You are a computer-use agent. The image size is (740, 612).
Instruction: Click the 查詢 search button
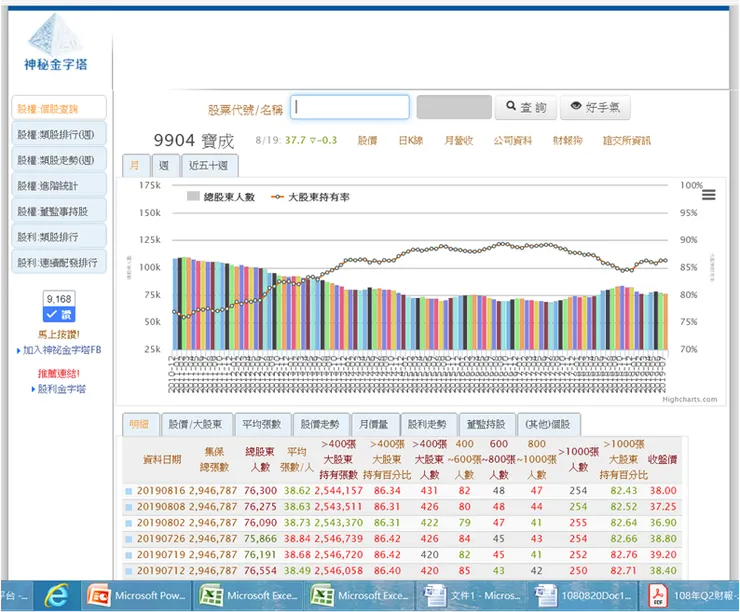[x=526, y=108]
